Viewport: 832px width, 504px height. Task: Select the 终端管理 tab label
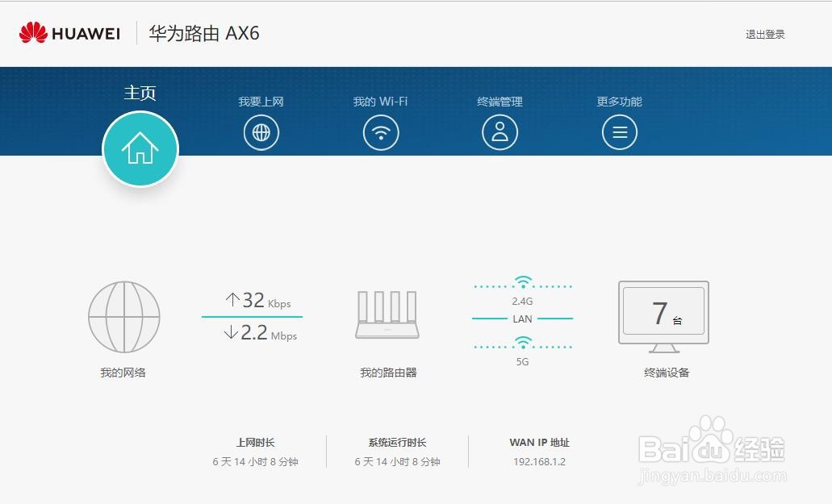500,102
